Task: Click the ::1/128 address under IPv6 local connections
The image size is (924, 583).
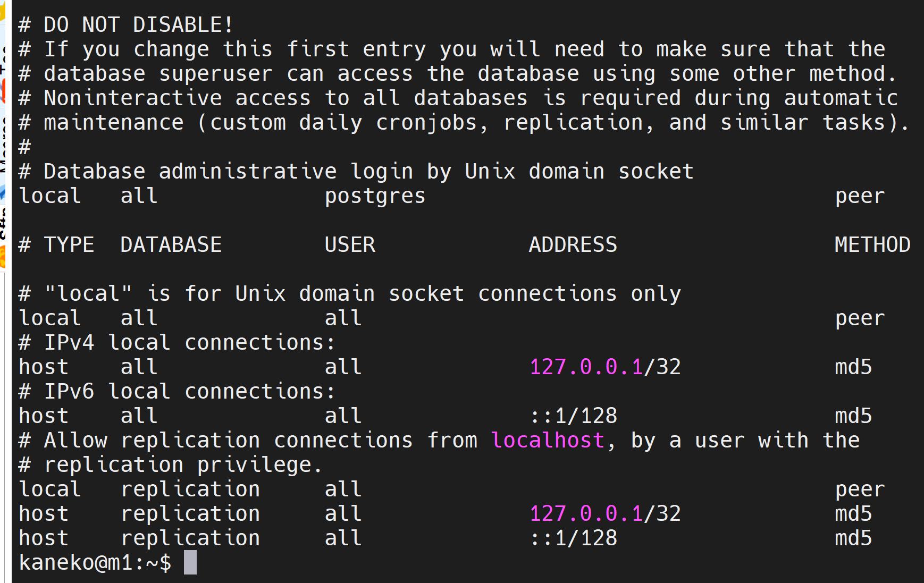Action: click(x=574, y=416)
